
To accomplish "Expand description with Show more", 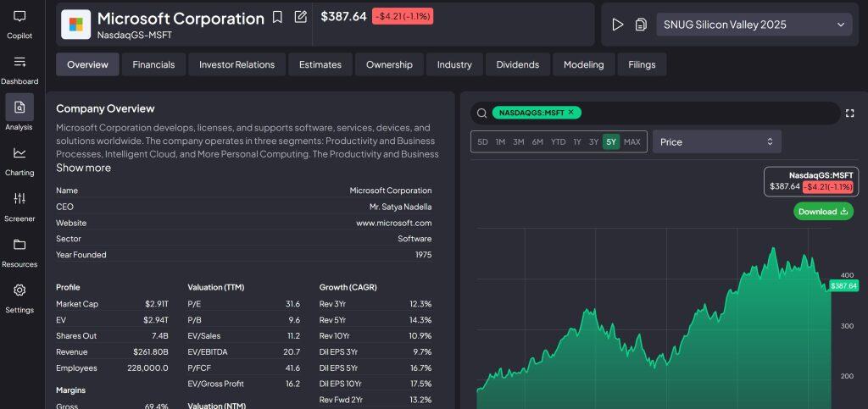I will [x=84, y=168].
